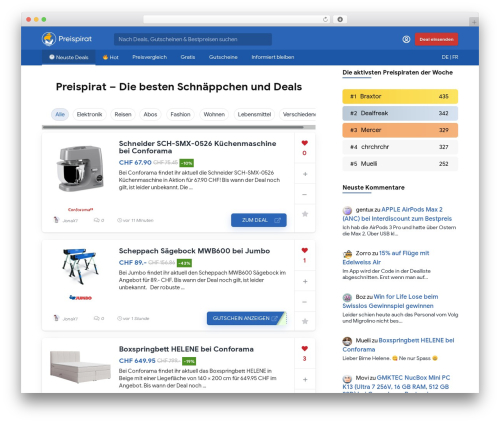Image resolution: width=500 pixels, height=423 pixels.
Task: Filter deals by Abos
Action: [150, 114]
